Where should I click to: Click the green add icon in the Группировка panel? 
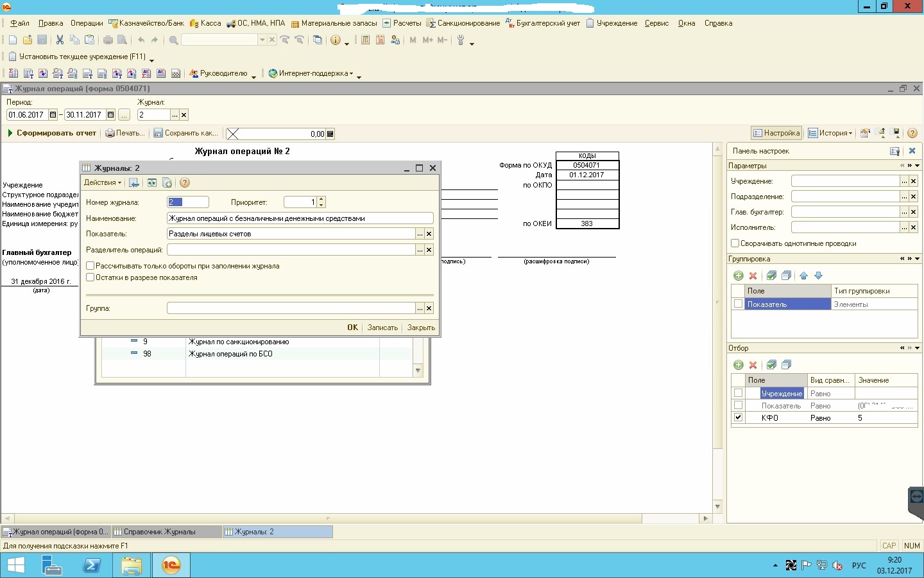(x=739, y=276)
